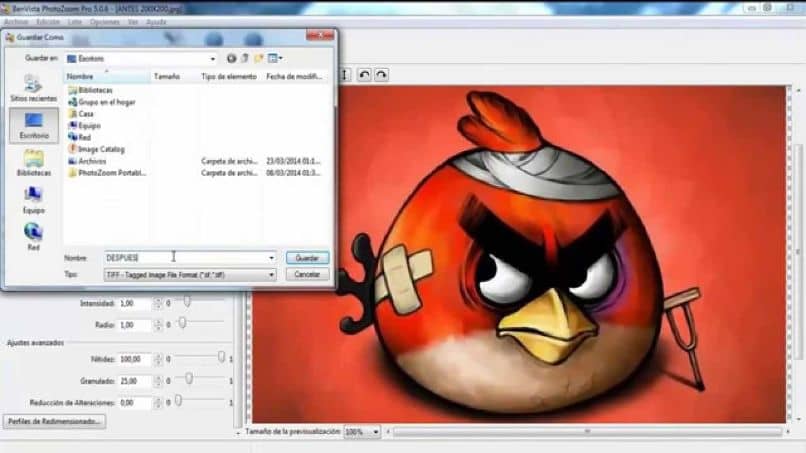Select Equipo in the places bar
The image size is (806, 453).
click(x=33, y=201)
